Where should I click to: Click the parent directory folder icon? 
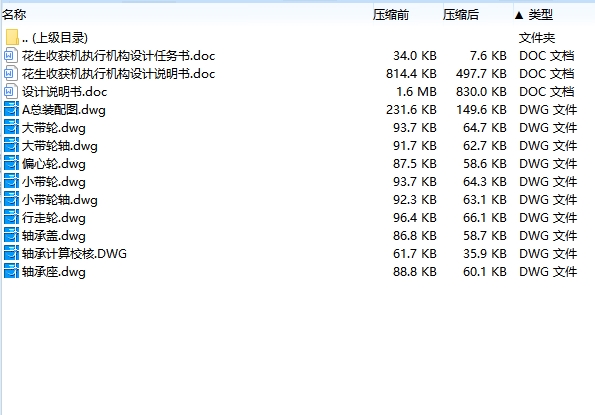click(x=12, y=38)
